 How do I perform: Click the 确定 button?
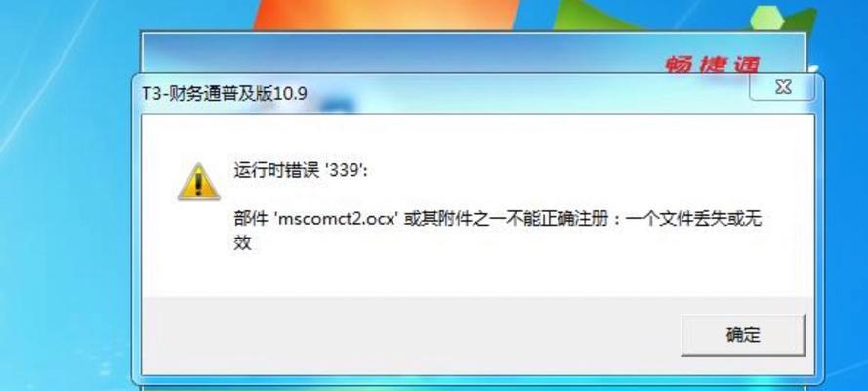pos(742,334)
